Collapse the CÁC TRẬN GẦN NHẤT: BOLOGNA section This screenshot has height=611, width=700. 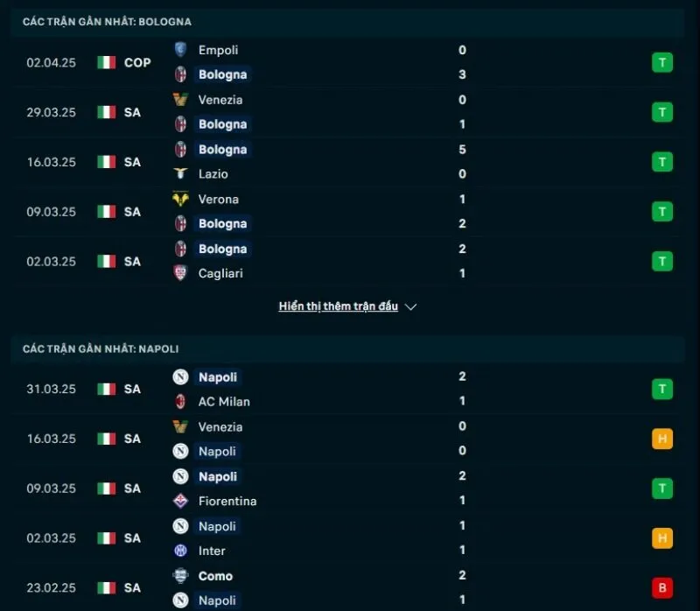105,21
